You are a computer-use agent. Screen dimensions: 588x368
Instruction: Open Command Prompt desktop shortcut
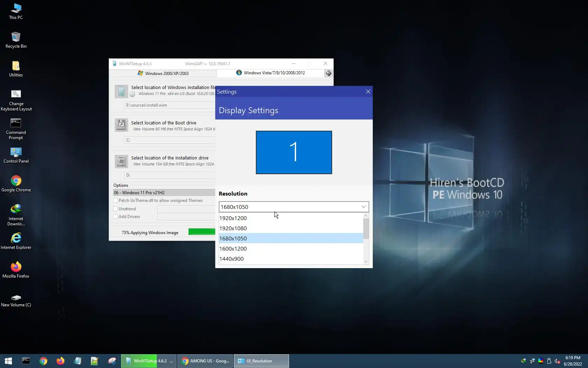click(16, 129)
